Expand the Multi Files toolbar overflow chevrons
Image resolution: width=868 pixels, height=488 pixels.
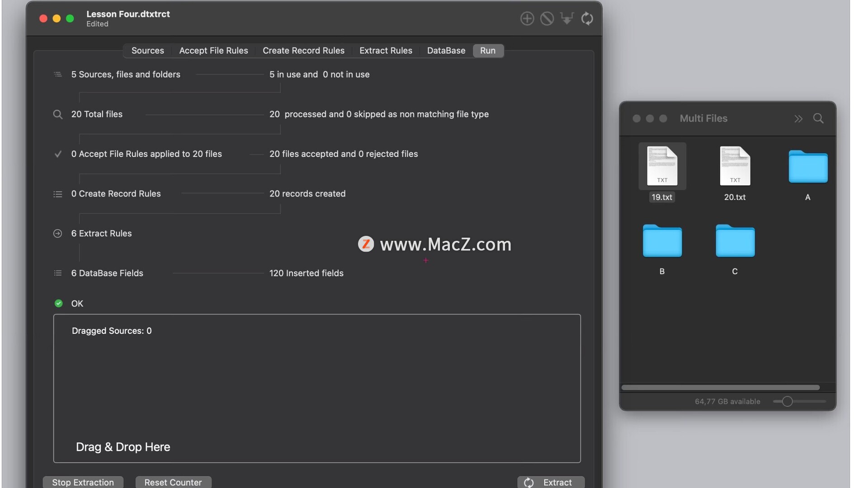[798, 118]
